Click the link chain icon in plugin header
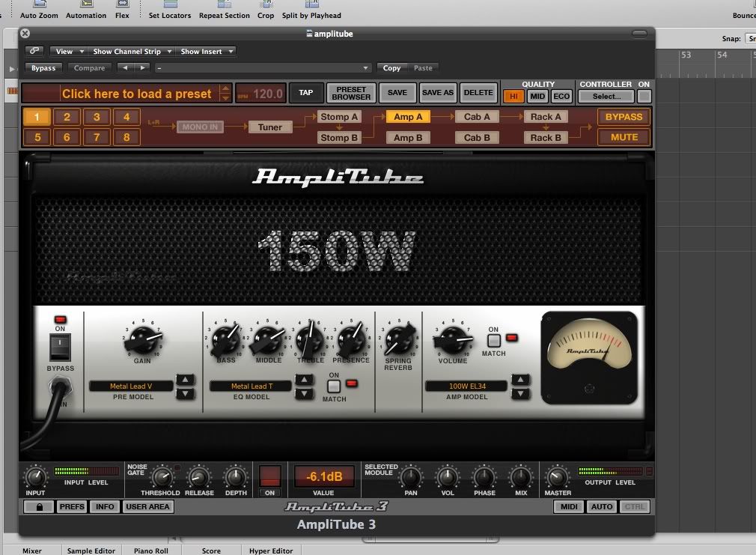 (x=34, y=51)
